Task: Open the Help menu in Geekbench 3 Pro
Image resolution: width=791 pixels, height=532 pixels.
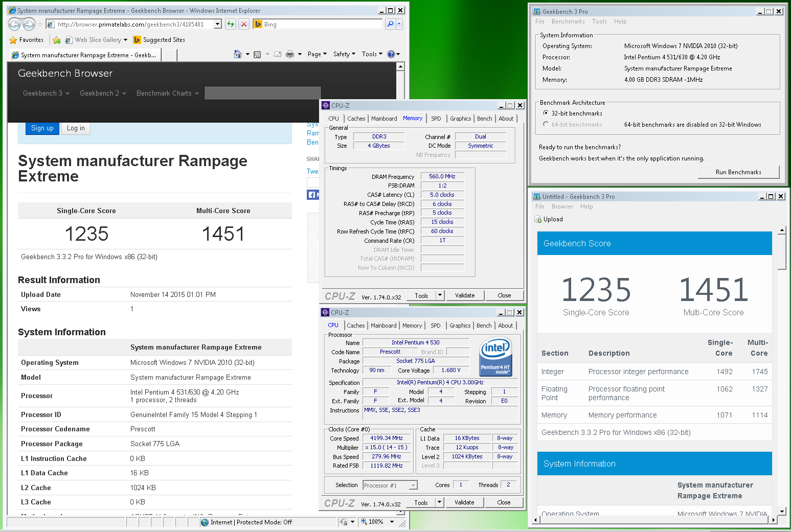Action: (620, 21)
